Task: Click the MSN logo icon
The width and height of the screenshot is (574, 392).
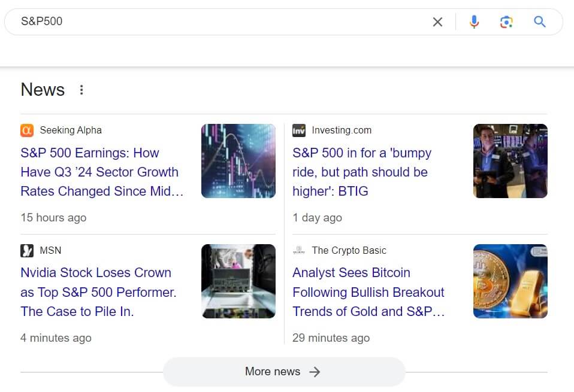Action: pos(27,251)
